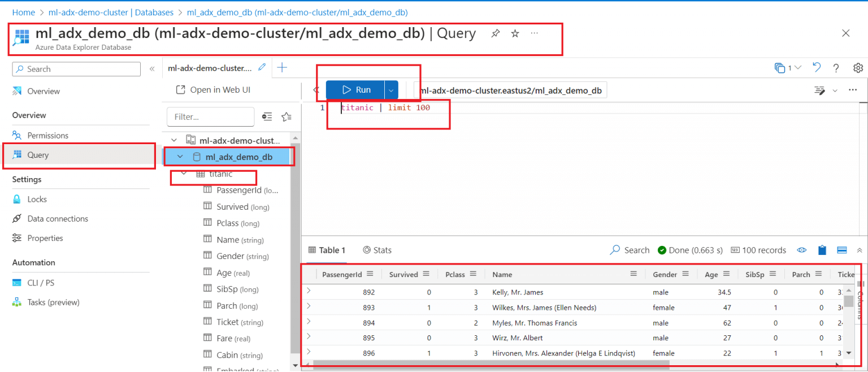868x372 pixels.
Task: Click the undo arrow icon
Action: pos(817,68)
